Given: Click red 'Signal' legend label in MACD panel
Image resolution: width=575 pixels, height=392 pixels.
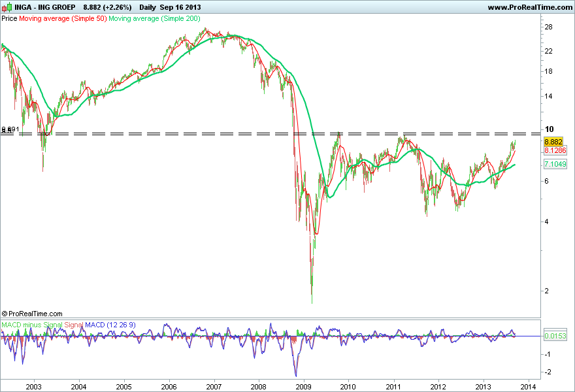Looking at the screenshot, I should [x=74, y=325].
